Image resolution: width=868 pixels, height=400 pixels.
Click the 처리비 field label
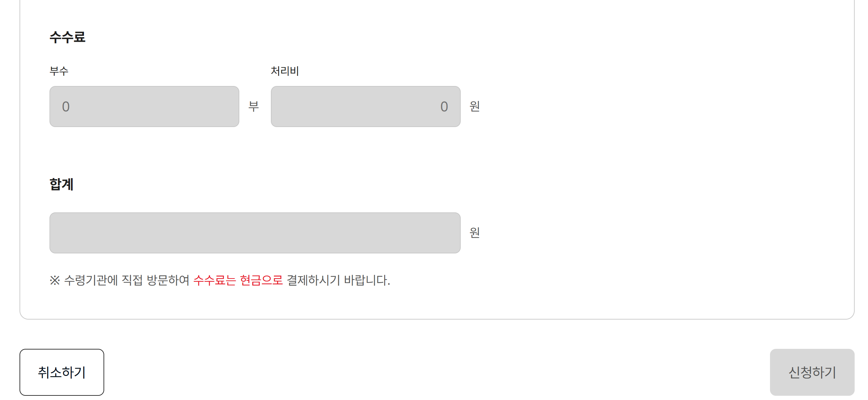point(285,71)
